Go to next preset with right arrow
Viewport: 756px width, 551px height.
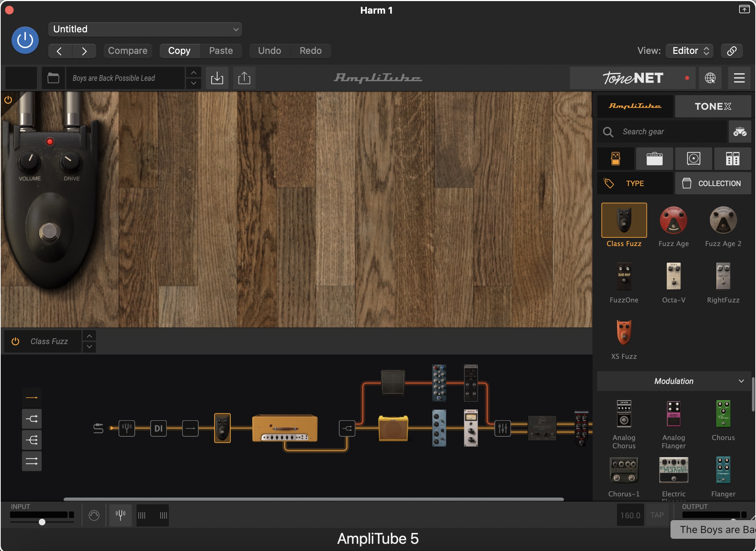pos(84,51)
